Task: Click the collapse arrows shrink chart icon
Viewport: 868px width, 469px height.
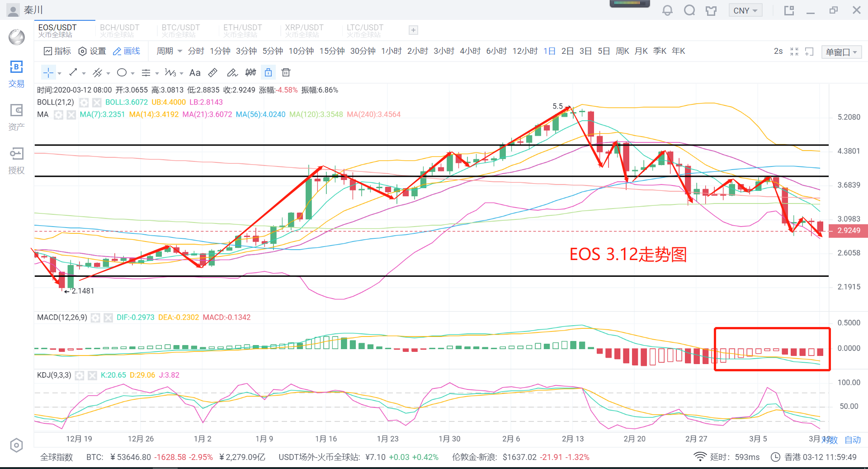Action: [794, 52]
